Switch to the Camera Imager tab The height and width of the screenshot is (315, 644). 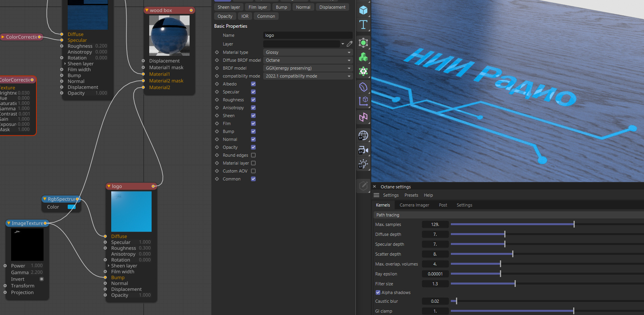pos(414,205)
